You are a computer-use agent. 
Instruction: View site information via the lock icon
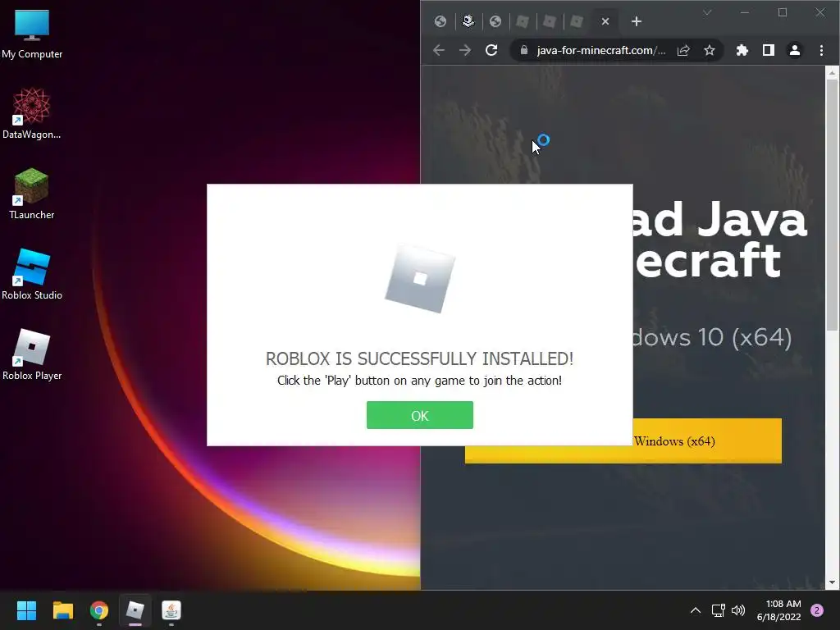[x=524, y=50]
